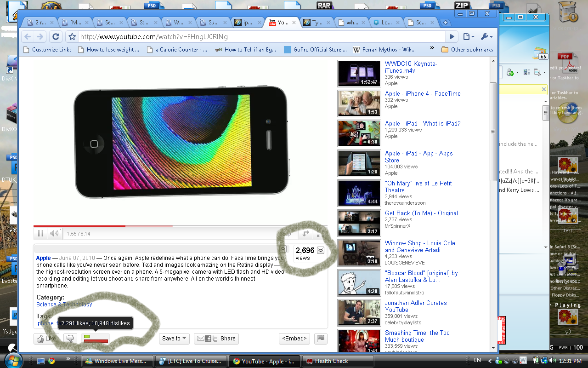Click the browser forward arrow
The image size is (588, 368).
pyautogui.click(x=40, y=37)
